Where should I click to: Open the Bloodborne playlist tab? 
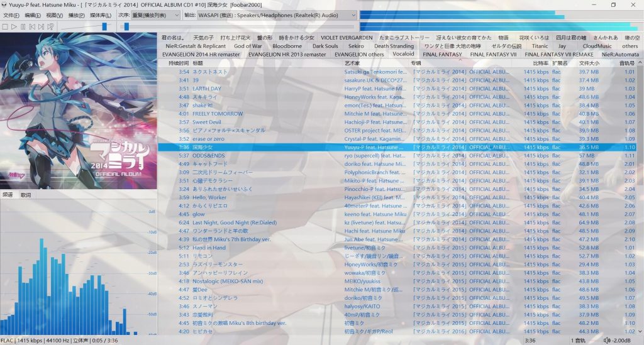(x=287, y=46)
